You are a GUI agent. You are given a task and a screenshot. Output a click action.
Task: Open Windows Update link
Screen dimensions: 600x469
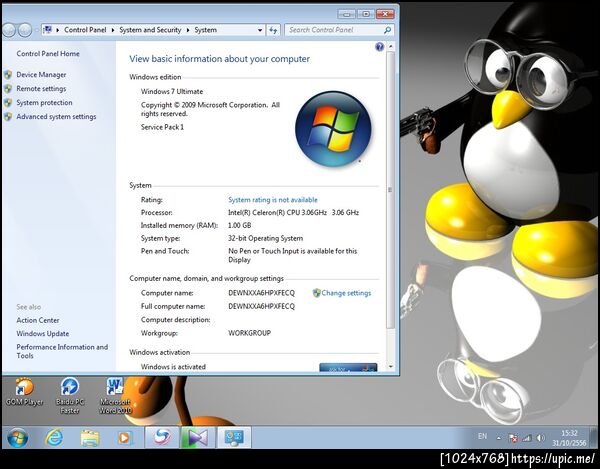(x=42, y=334)
